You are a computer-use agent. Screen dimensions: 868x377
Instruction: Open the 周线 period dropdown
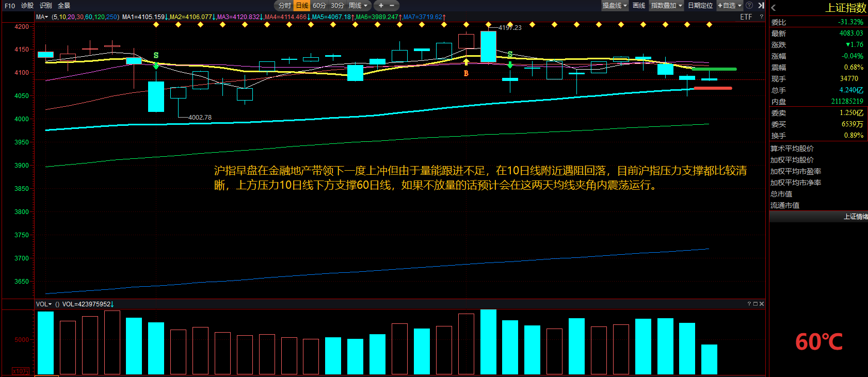(358, 6)
